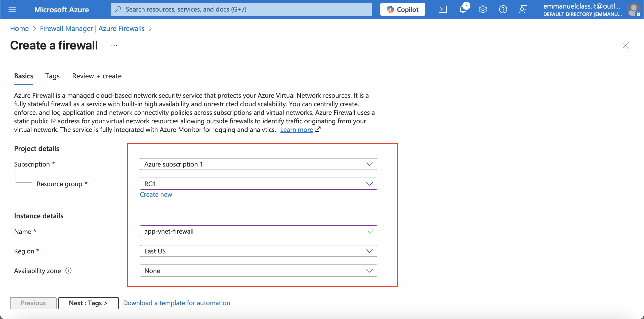Click Create new resource group link
The width and height of the screenshot is (644, 319).
(x=156, y=194)
